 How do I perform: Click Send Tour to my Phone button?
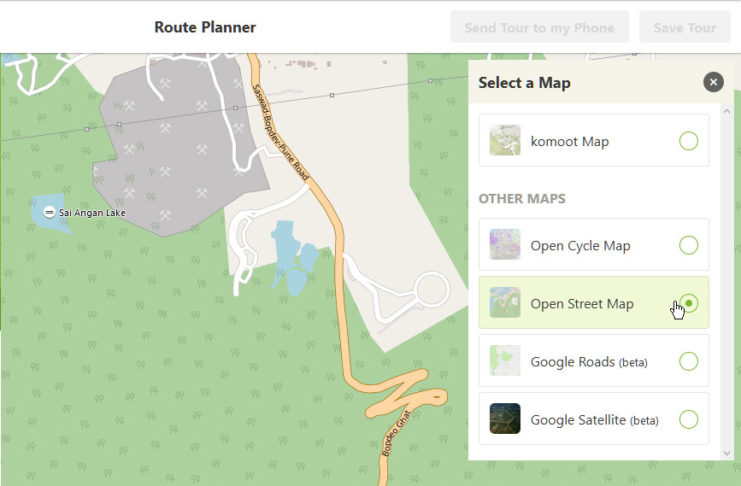tap(539, 27)
